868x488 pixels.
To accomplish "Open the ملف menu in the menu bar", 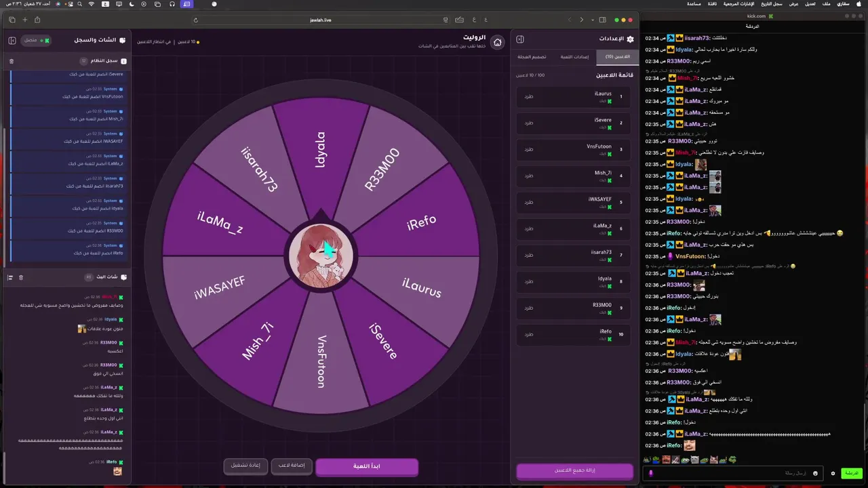I will pos(827,4).
